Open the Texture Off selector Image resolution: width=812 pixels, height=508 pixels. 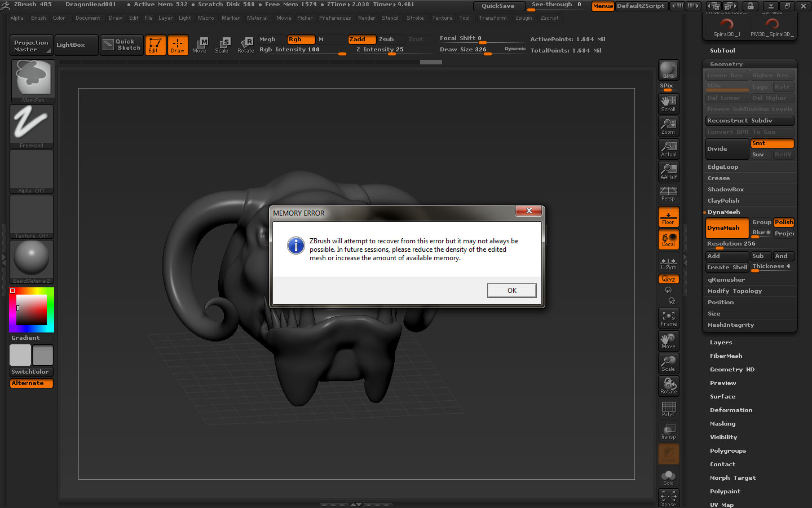32,217
